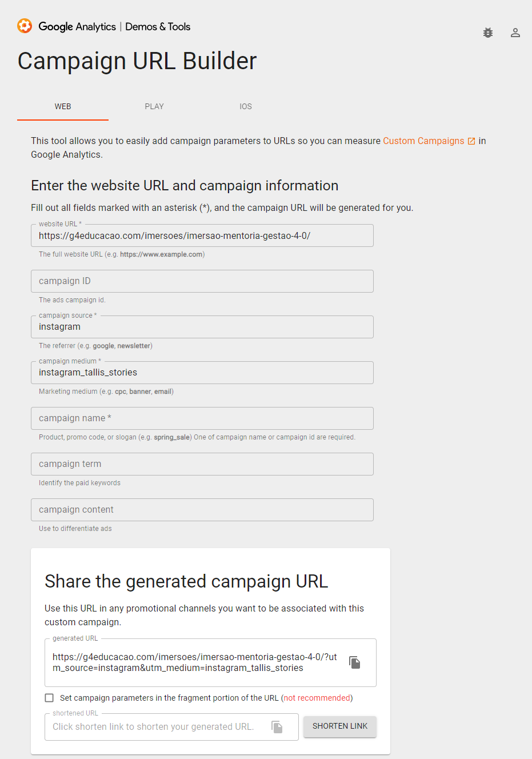Switch to the IOS tab
Viewport: 532px width, 759px height.
click(246, 106)
